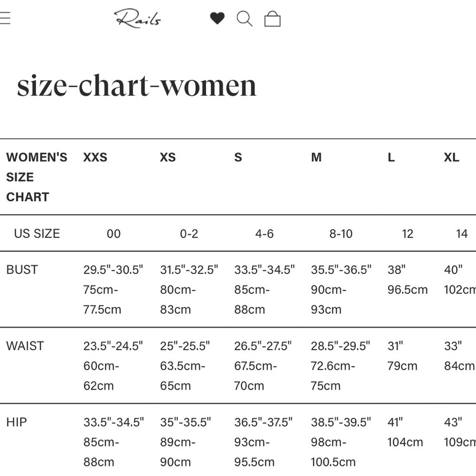Click the HIP row label
Image resolution: width=476 pixels, height=476 pixels.
coord(16,422)
